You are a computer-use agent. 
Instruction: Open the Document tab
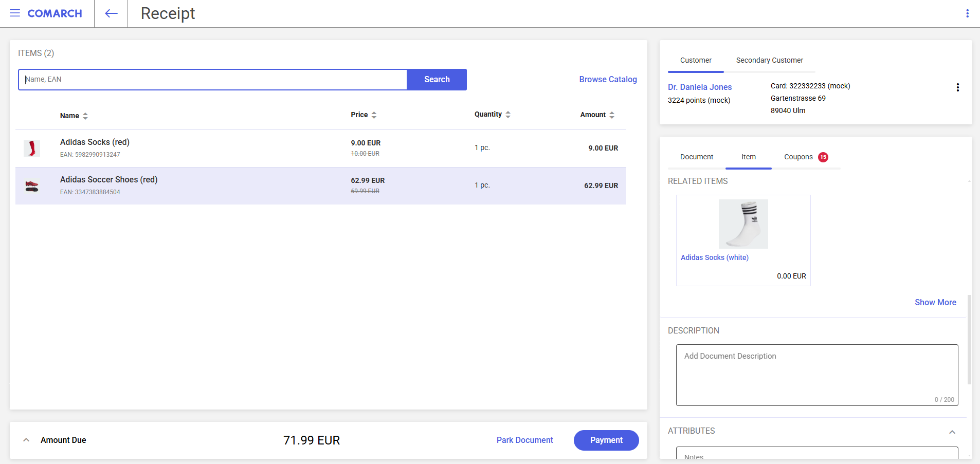point(697,157)
